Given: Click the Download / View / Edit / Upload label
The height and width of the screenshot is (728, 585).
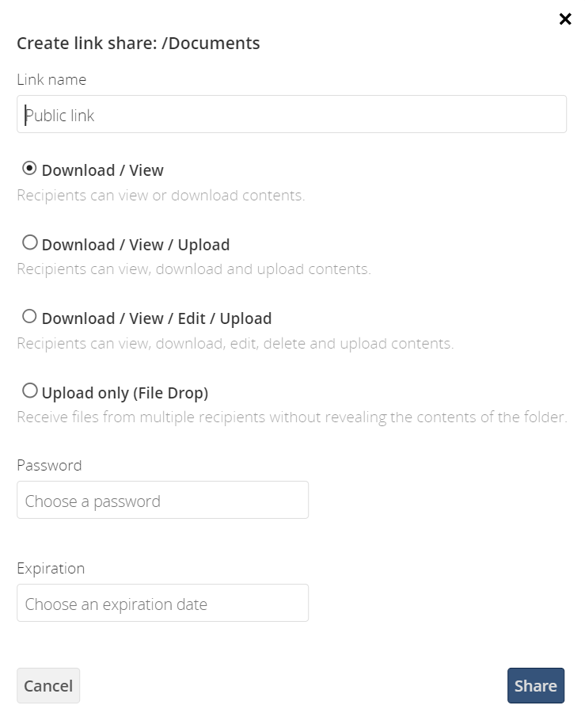Looking at the screenshot, I should click(156, 318).
